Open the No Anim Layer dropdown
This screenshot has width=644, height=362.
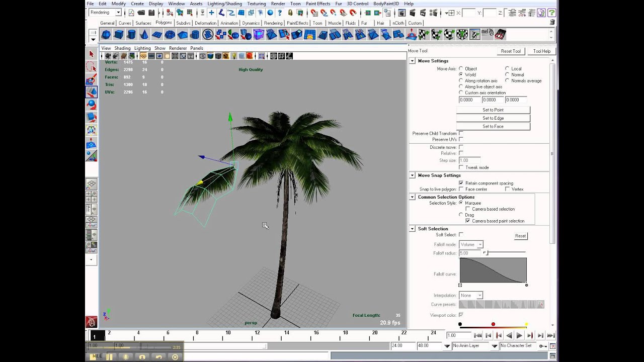point(470,346)
